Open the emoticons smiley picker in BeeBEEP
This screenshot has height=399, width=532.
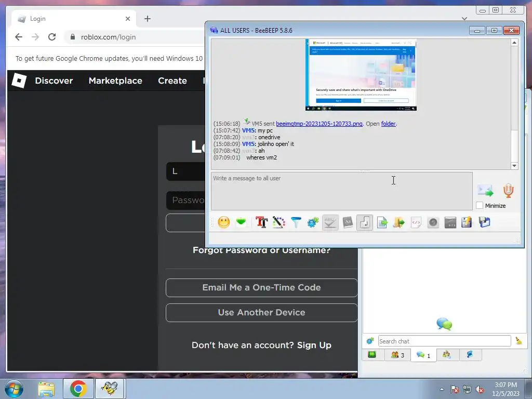point(223,222)
